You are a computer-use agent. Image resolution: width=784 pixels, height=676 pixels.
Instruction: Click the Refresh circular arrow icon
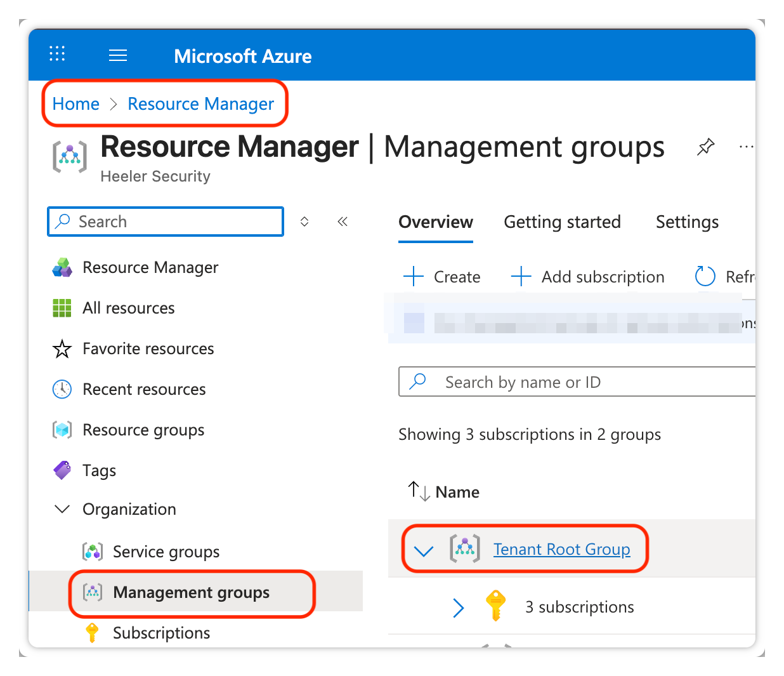point(705,276)
